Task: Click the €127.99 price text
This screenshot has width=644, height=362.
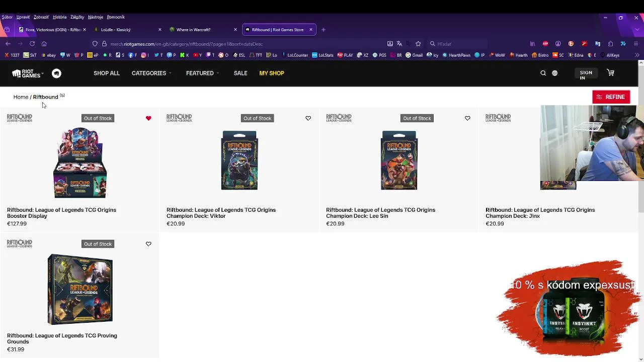Action: click(x=17, y=224)
